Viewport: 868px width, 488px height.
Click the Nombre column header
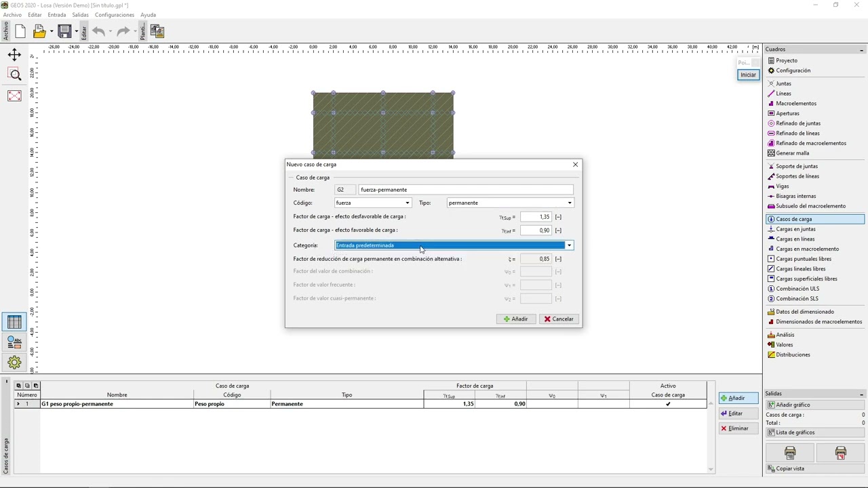117,395
